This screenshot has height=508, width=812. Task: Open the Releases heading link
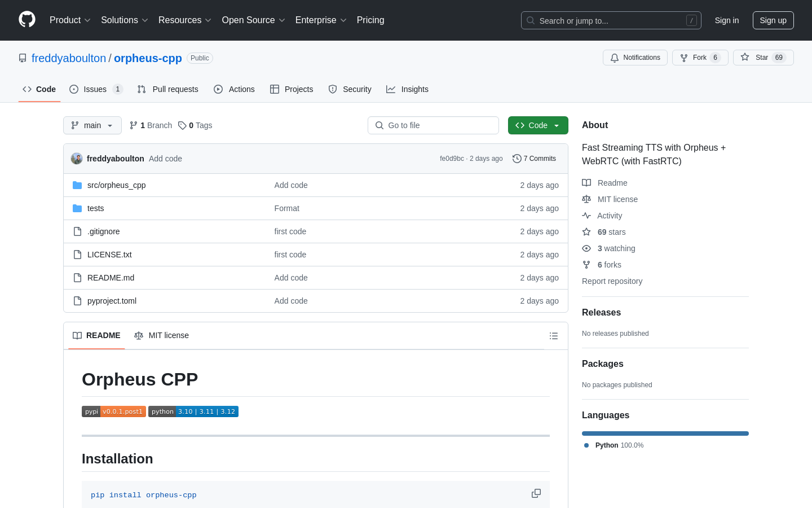601,312
